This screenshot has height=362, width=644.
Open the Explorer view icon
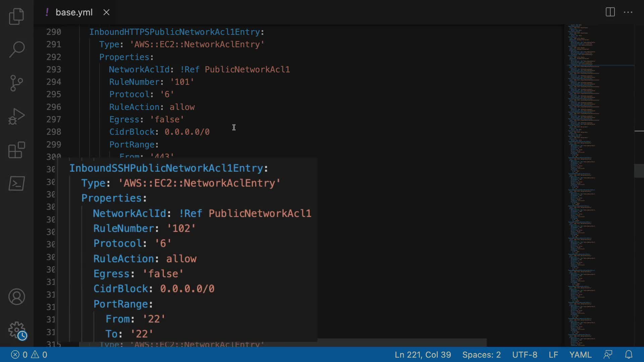click(16, 16)
